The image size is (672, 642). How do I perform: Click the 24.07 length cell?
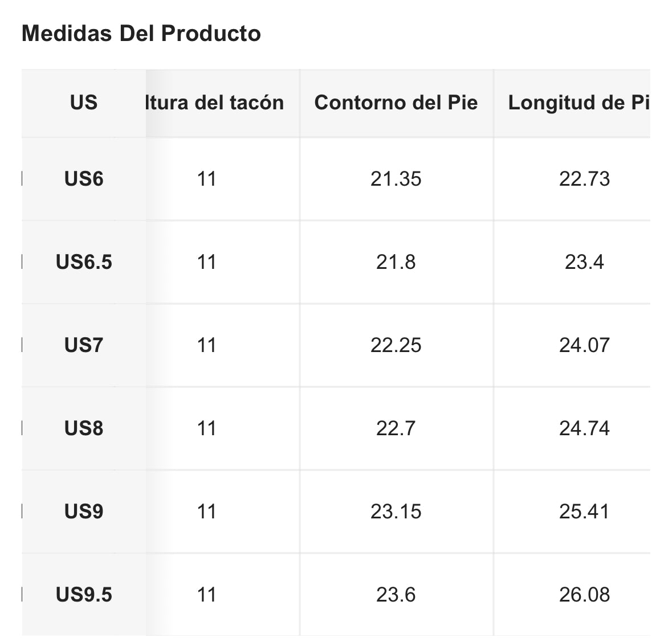point(584,345)
